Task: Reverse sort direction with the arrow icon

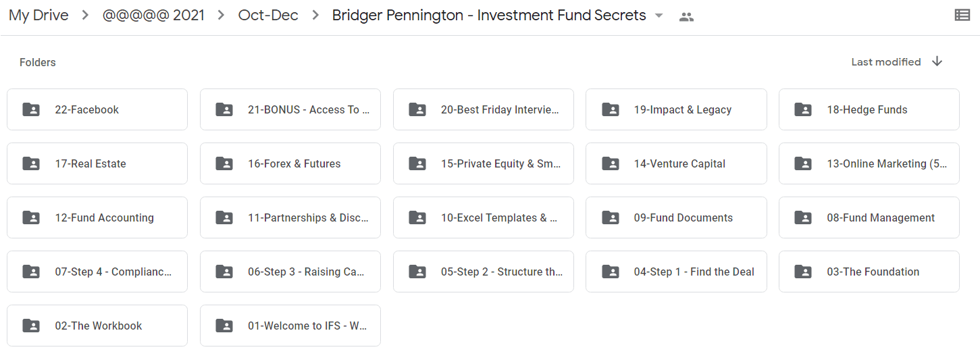Action: click(937, 61)
